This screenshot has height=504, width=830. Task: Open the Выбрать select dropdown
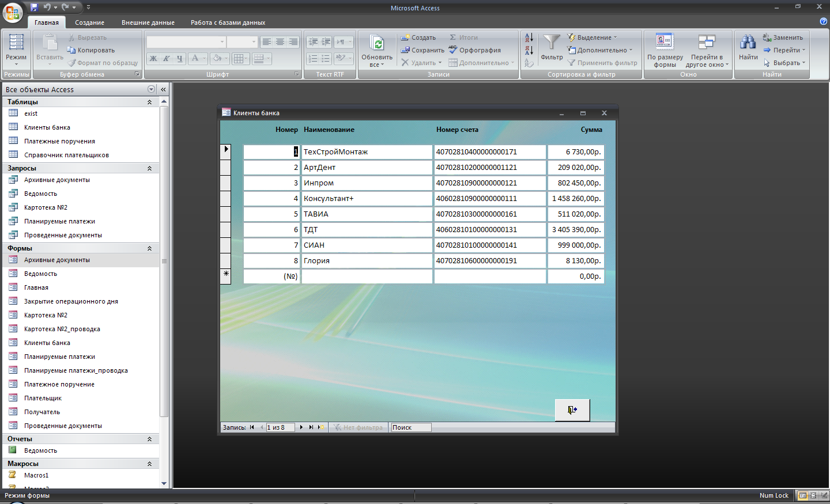pyautogui.click(x=784, y=63)
